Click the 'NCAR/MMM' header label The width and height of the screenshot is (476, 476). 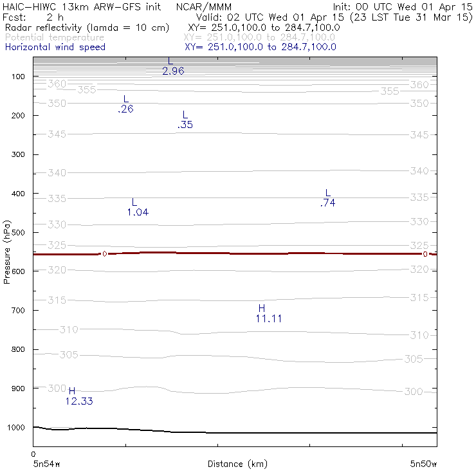tap(204, 7)
